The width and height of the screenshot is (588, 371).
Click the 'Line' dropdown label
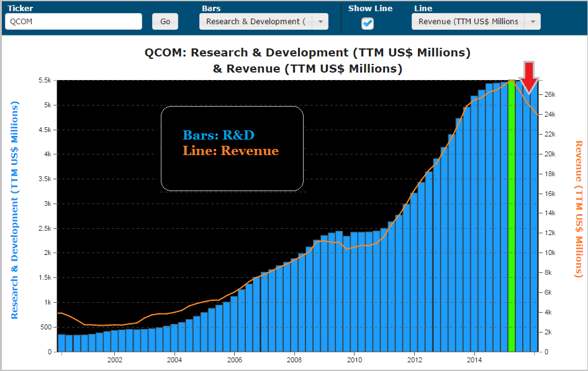pyautogui.click(x=423, y=8)
